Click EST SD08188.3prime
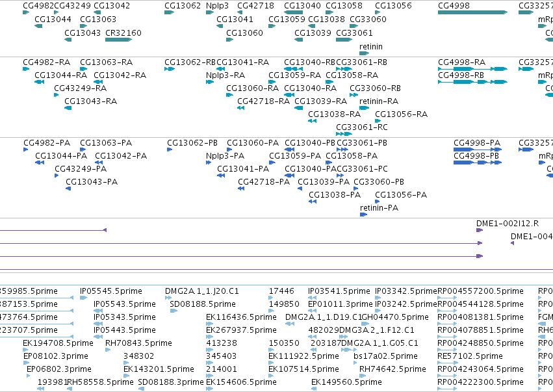553x392 pixels. [171, 382]
